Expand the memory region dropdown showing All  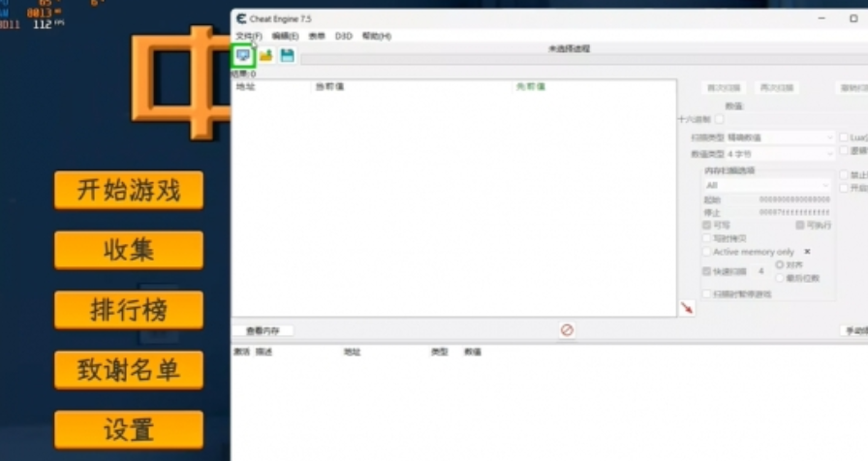(767, 185)
